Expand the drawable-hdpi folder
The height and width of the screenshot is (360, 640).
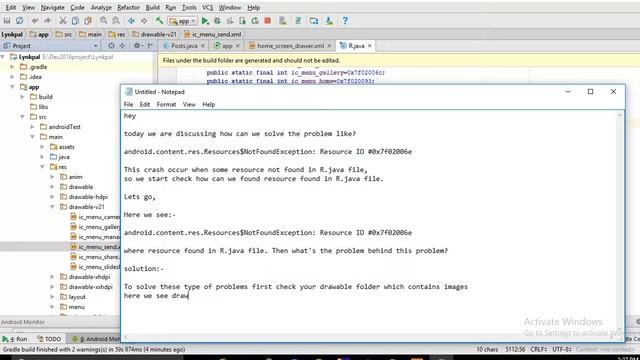click(52, 197)
